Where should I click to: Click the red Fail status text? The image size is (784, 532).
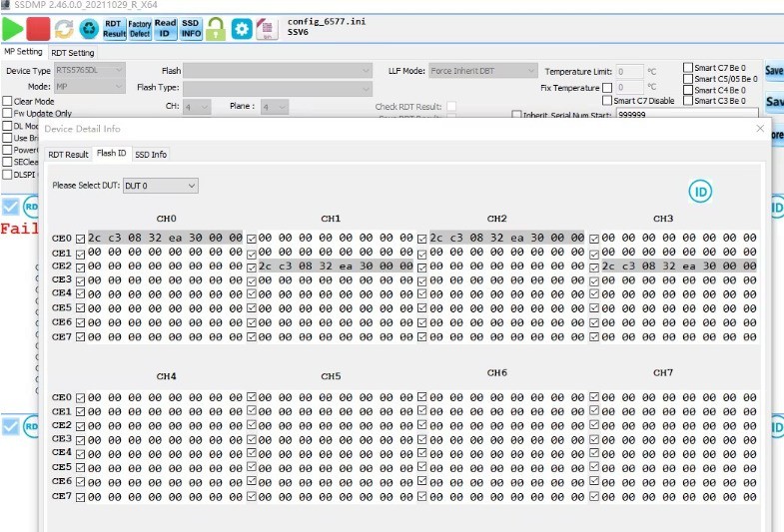19,229
